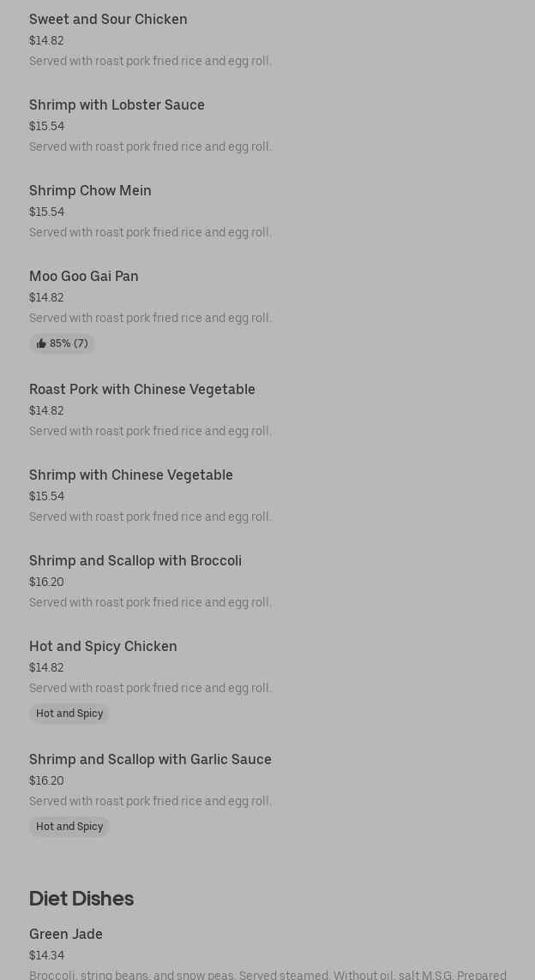The image size is (535, 980).
Task: Choose Shrimp and Scallop with Broccoli
Action: pos(135,560)
